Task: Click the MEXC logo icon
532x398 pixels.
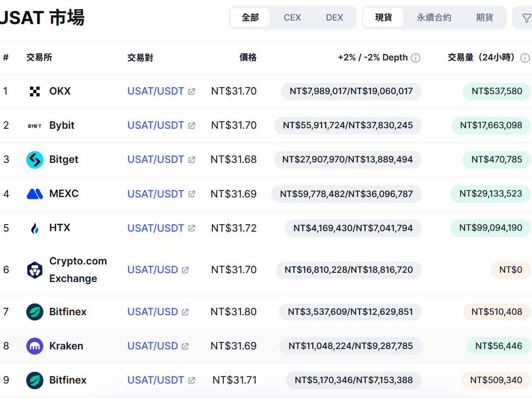Action: 35,194
